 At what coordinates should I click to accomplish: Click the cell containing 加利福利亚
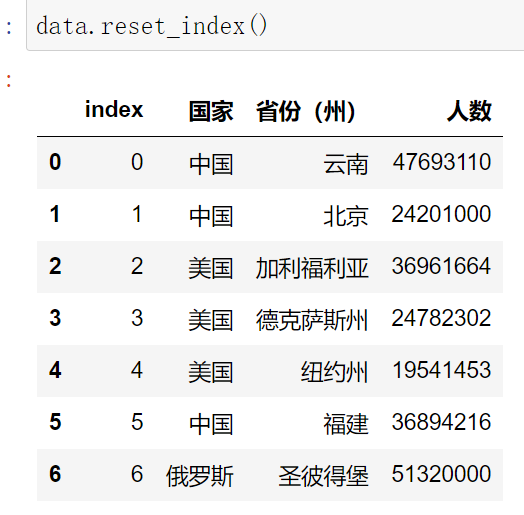pyautogui.click(x=312, y=268)
